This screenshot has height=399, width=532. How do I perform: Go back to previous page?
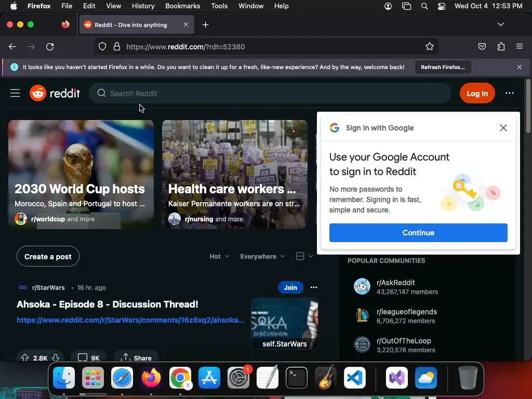coord(12,46)
